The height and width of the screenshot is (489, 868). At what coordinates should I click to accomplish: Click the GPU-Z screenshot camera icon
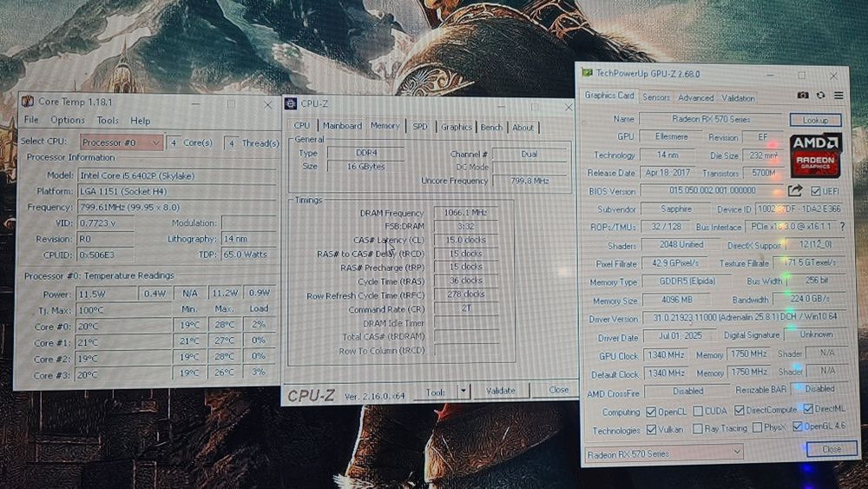pyautogui.click(x=802, y=96)
